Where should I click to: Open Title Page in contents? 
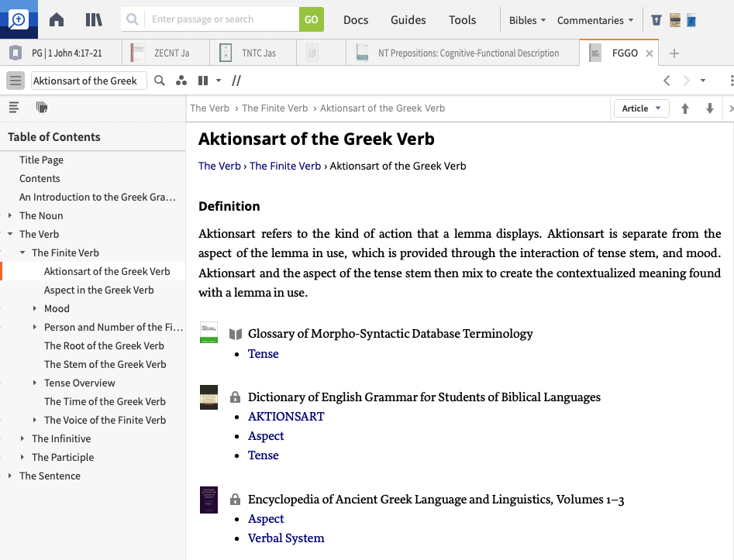click(41, 160)
